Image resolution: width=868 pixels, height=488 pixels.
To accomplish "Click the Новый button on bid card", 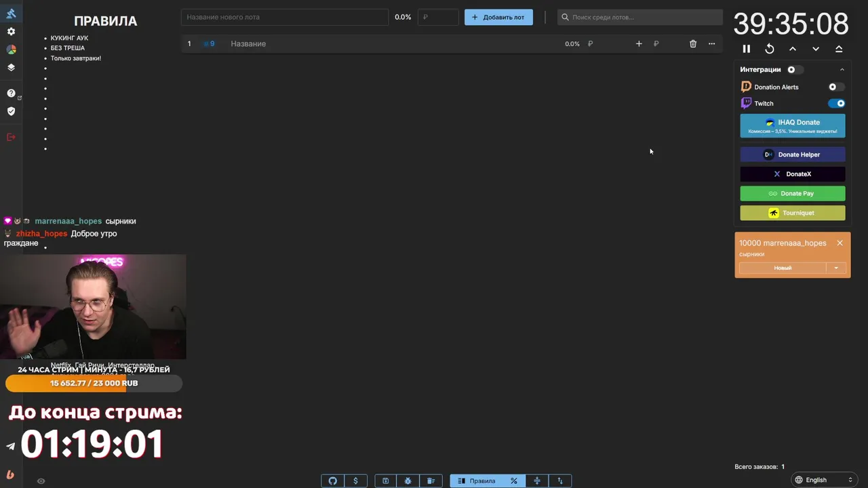I will coord(783,268).
